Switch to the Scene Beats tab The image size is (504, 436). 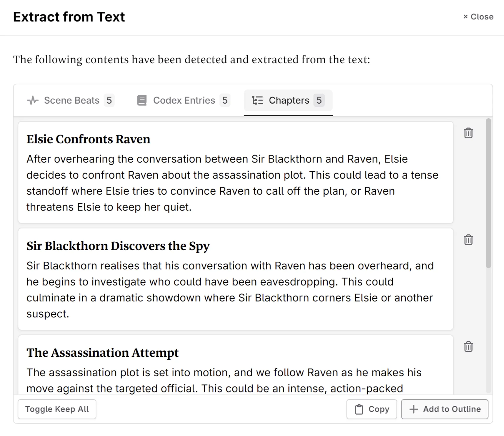point(71,100)
